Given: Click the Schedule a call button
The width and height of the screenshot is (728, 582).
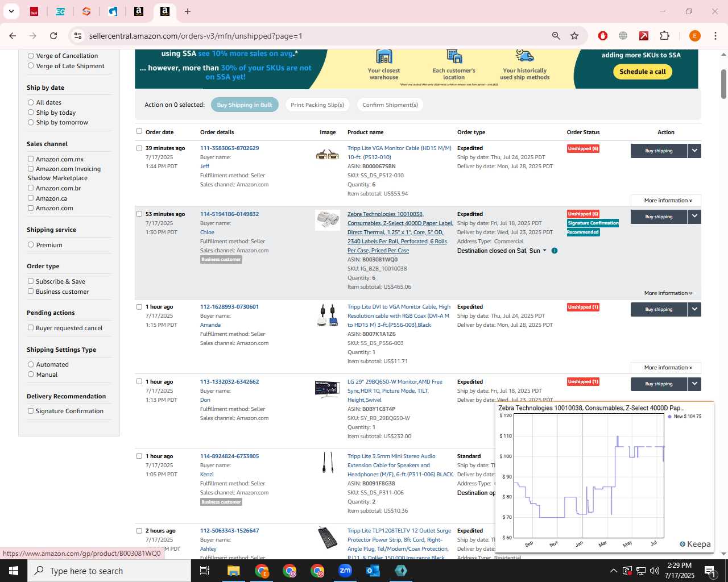Looking at the screenshot, I should tap(643, 72).
